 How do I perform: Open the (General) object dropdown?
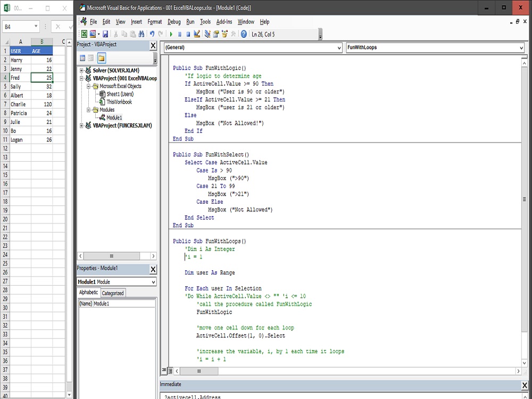click(339, 47)
